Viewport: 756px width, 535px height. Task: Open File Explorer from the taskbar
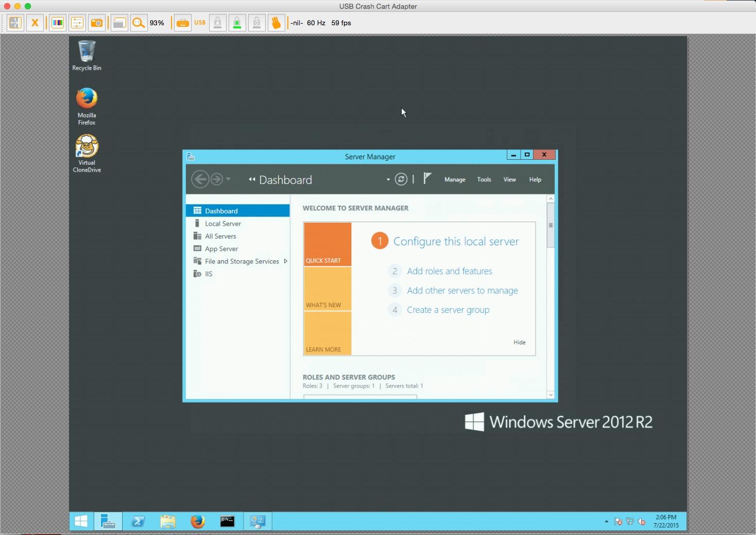click(x=168, y=522)
